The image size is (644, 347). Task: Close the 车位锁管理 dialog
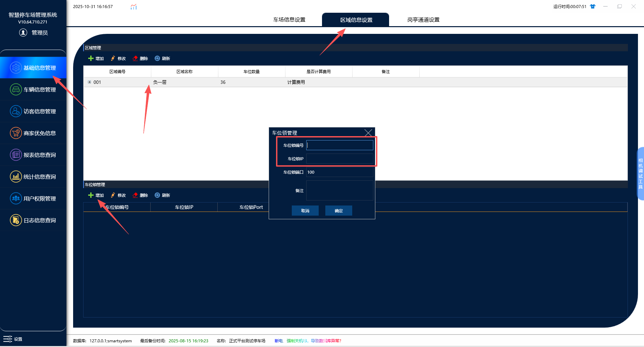coord(368,133)
